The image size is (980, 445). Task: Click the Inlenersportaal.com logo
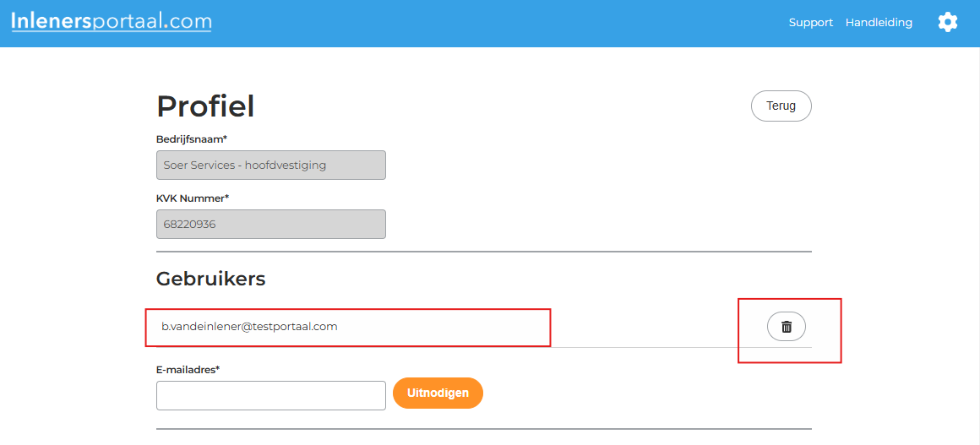112,22
